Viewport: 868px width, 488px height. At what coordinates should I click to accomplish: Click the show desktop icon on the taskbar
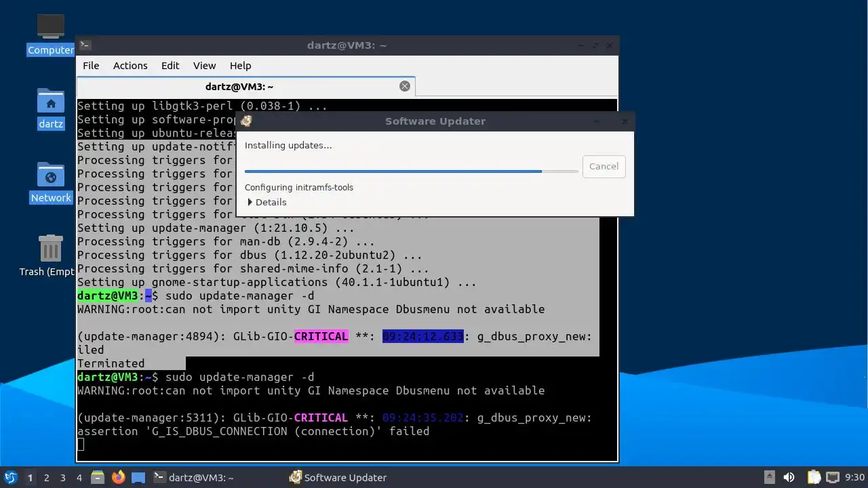[x=138, y=477]
